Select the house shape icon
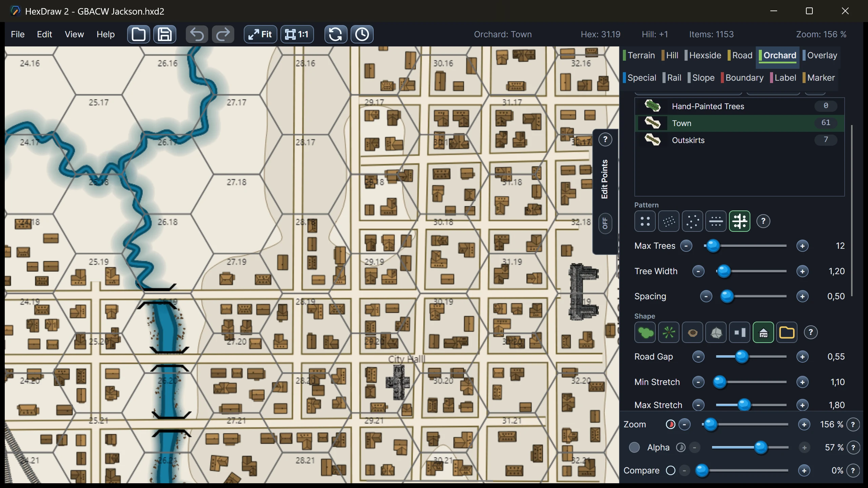The image size is (868, 488). point(763,332)
